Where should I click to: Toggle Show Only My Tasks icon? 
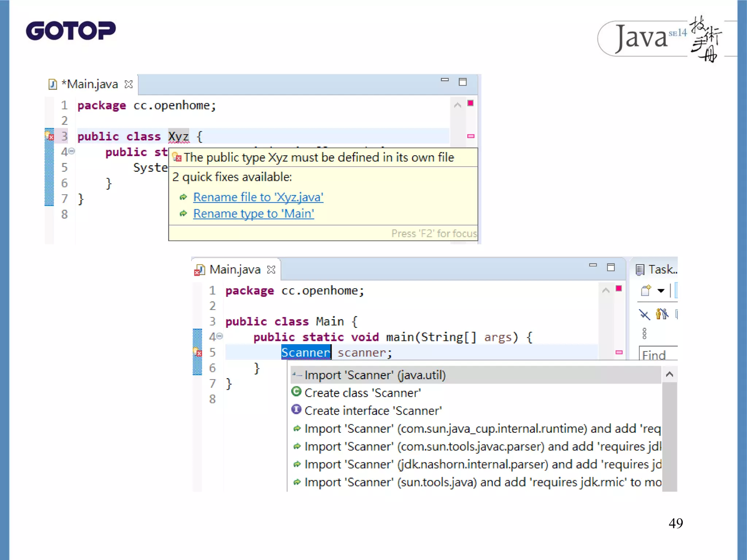coord(662,314)
